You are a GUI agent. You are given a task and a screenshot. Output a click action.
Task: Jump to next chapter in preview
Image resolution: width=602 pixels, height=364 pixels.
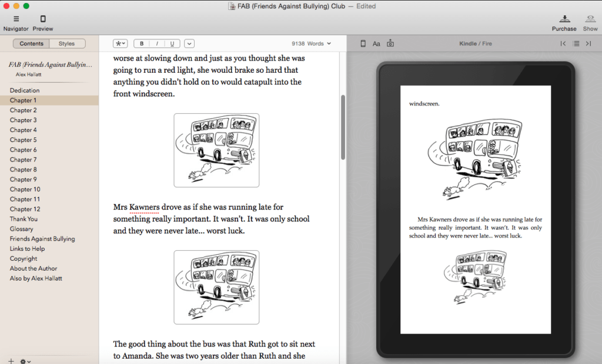coord(588,43)
